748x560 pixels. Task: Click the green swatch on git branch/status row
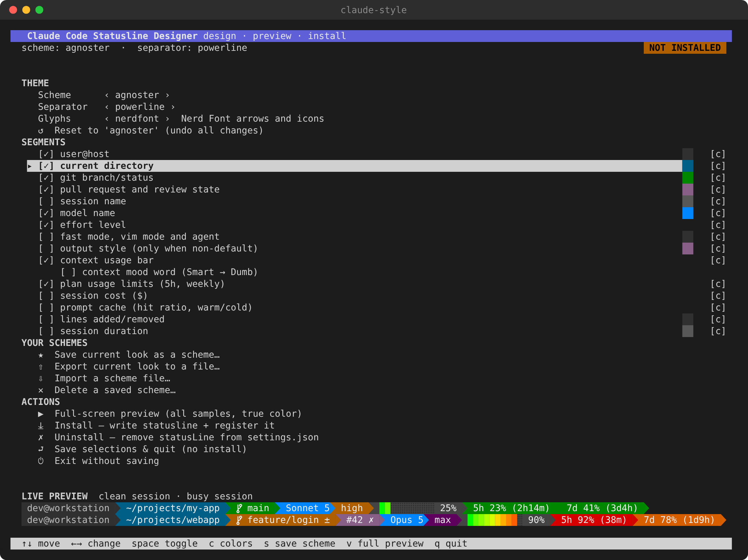coord(688,178)
